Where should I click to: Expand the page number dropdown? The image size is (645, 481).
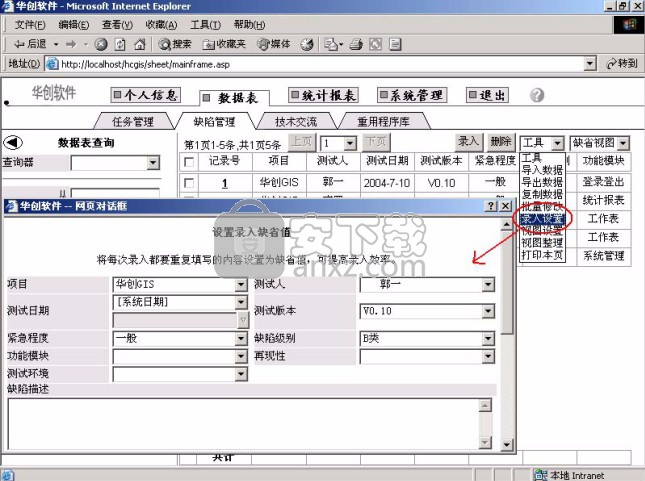pos(350,143)
